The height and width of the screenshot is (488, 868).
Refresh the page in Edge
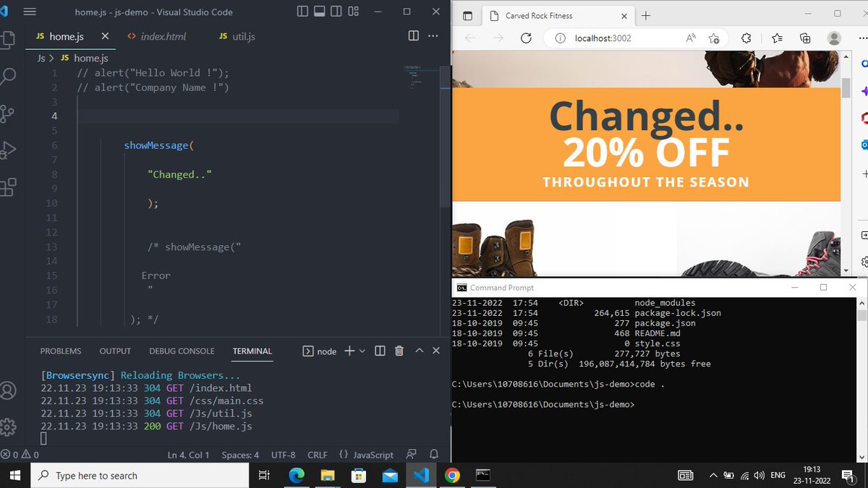coord(526,38)
